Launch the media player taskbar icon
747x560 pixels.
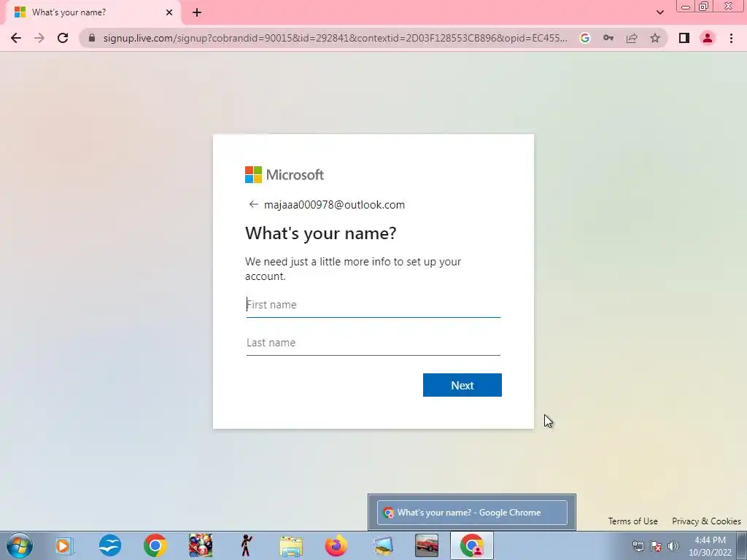(64, 545)
